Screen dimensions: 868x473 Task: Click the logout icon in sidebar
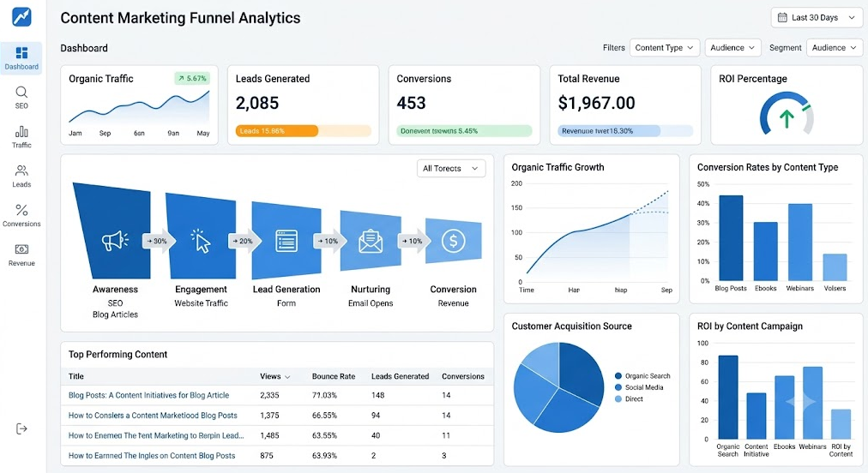tap(21, 428)
